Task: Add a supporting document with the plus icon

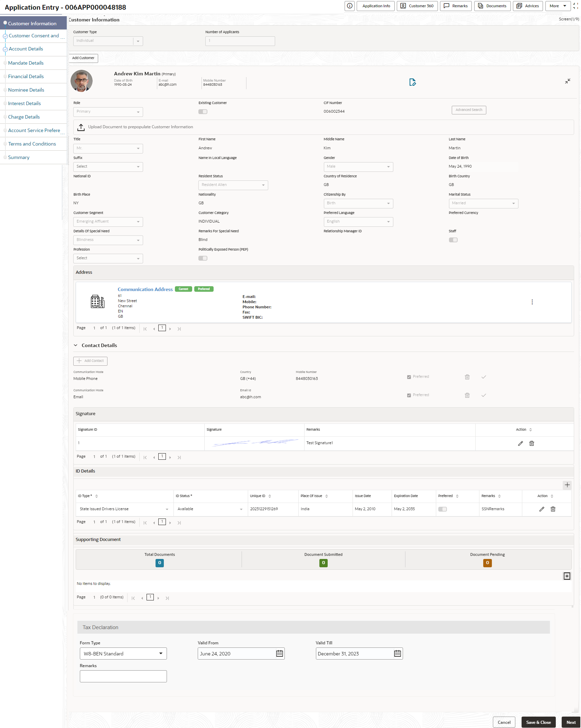Action: 567,576
